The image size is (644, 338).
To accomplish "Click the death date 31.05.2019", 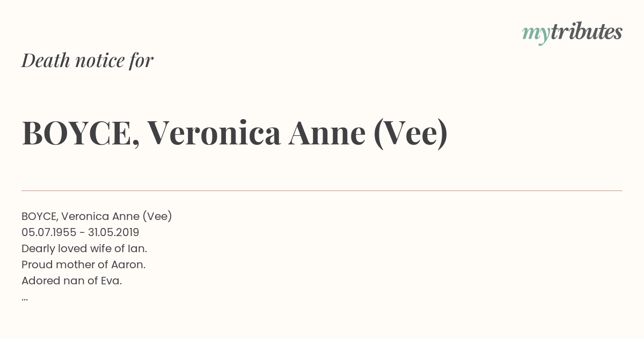I will [x=114, y=232].
